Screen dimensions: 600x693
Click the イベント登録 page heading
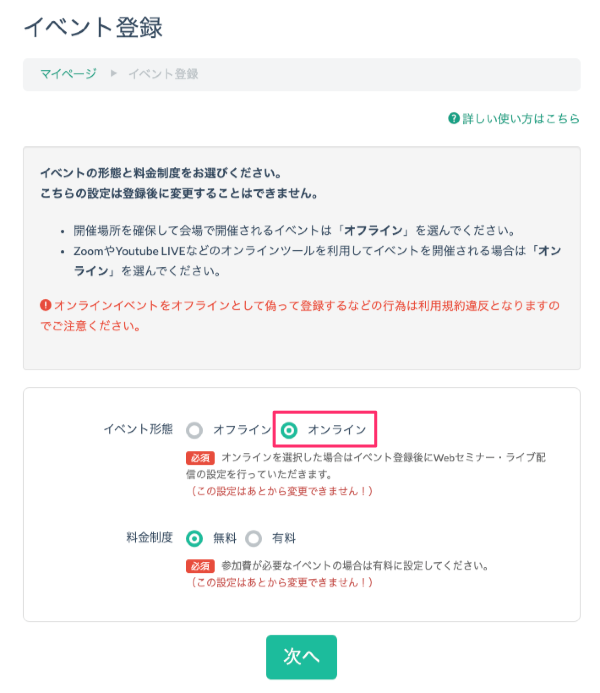pyautogui.click(x=93, y=27)
